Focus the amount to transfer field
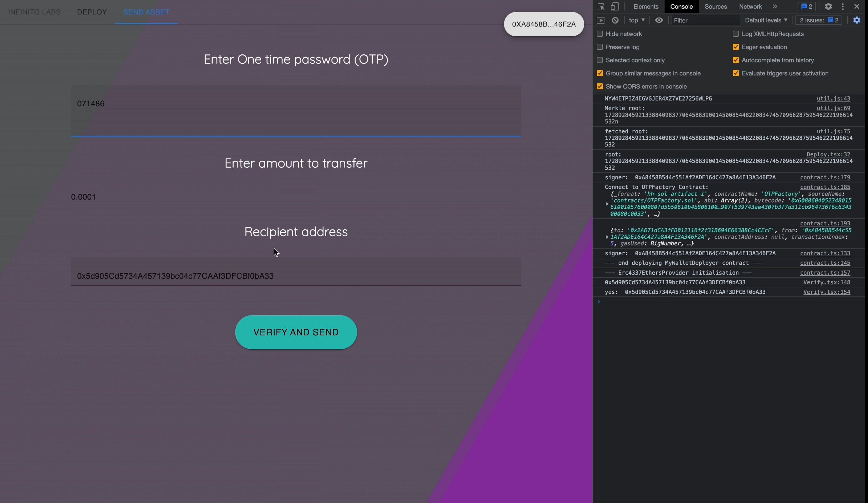This screenshot has width=868, height=503. tap(296, 197)
